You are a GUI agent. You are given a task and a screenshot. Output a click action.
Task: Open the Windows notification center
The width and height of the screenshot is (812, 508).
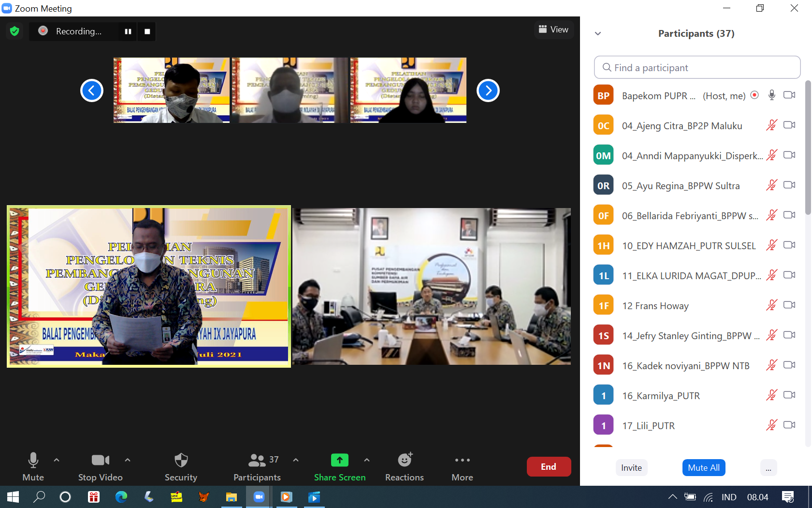[788, 497]
